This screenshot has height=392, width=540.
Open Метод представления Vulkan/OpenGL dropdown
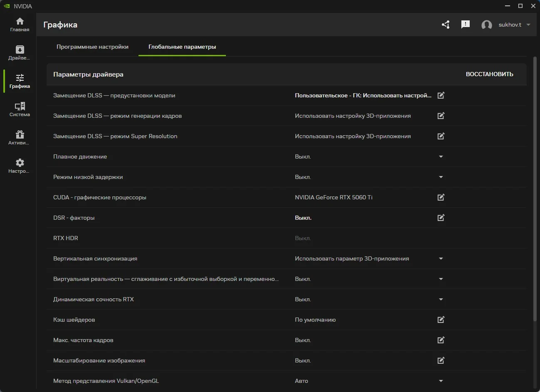441,381
